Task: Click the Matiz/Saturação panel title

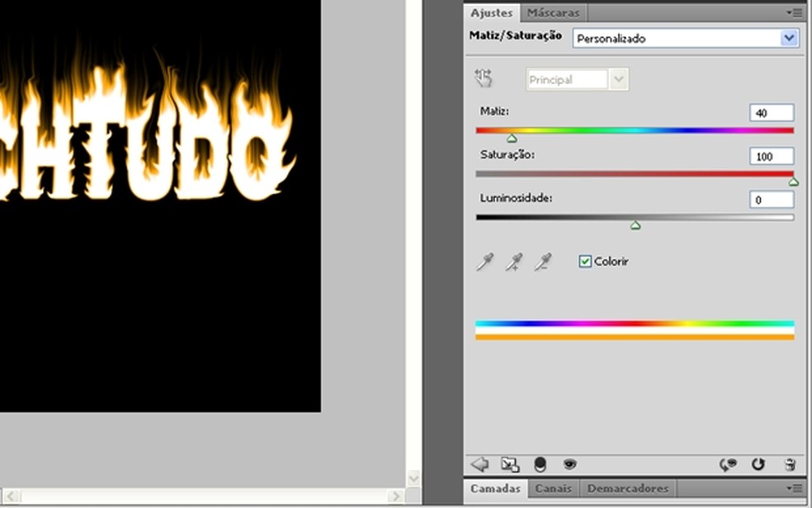Action: 515,35
